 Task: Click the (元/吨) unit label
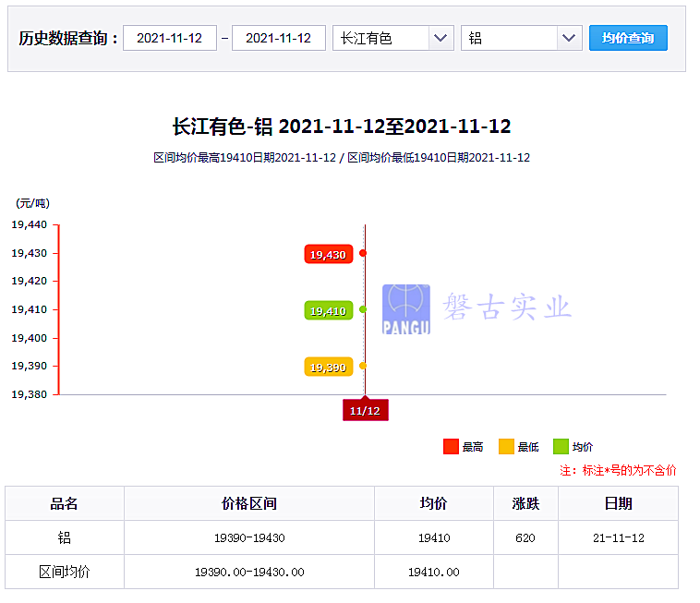(x=32, y=203)
